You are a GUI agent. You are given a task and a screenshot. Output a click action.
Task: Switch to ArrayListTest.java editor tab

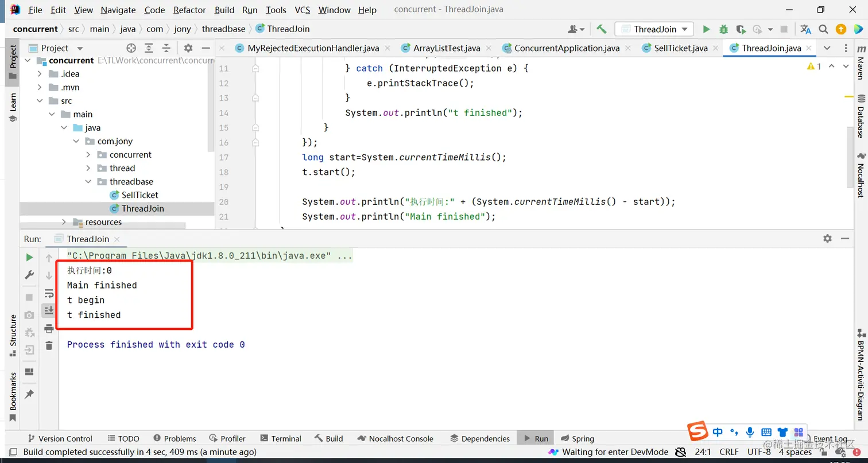click(x=447, y=48)
